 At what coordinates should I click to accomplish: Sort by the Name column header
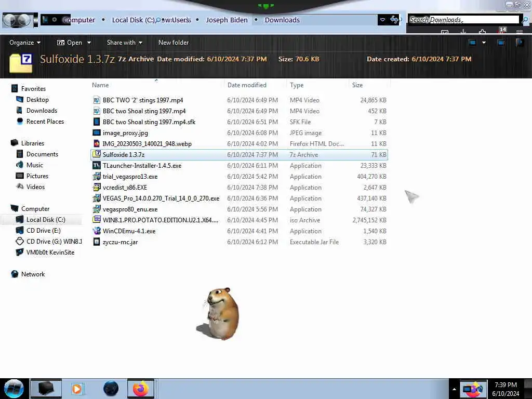[x=100, y=85]
